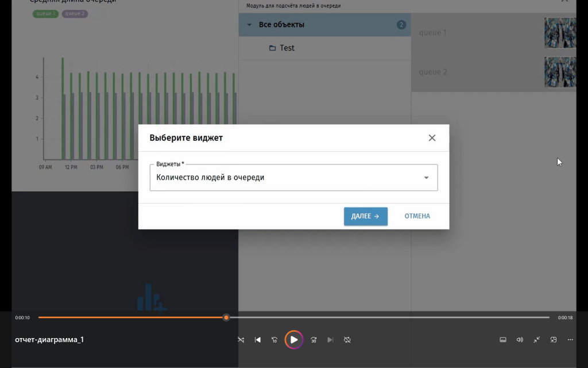Adjust volume via speaker icon
Screen dimensions: 588x368
coord(520,339)
